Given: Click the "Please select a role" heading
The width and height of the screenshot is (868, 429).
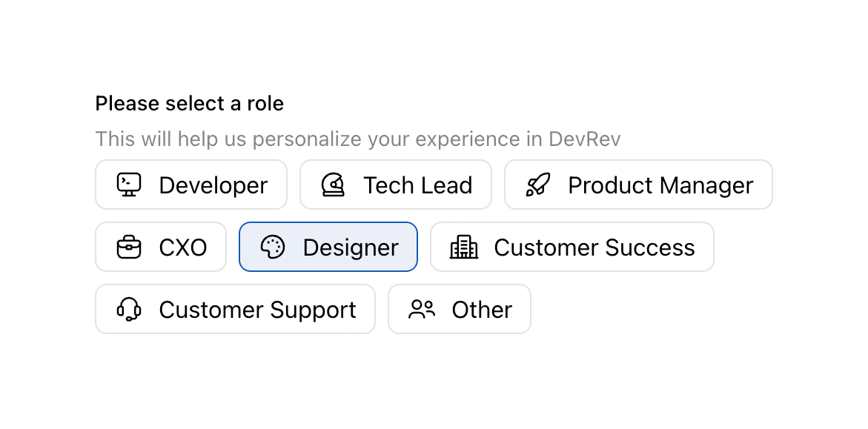Looking at the screenshot, I should (x=190, y=104).
